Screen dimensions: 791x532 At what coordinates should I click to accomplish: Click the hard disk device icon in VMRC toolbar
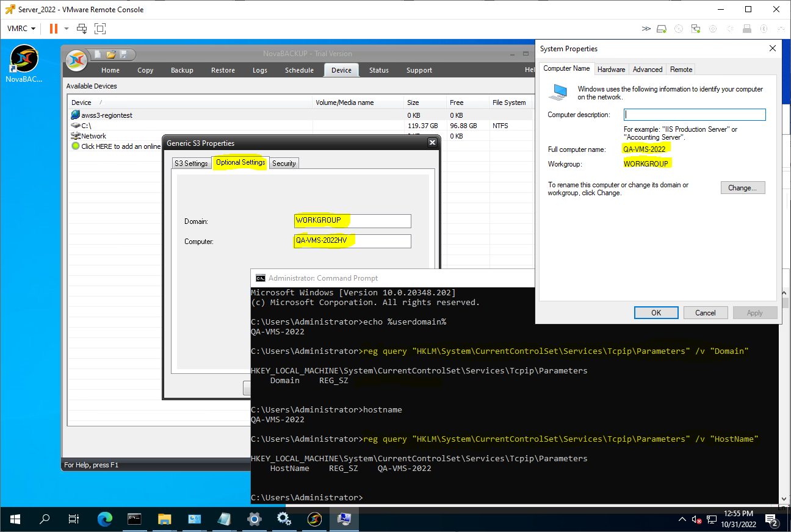click(662, 29)
